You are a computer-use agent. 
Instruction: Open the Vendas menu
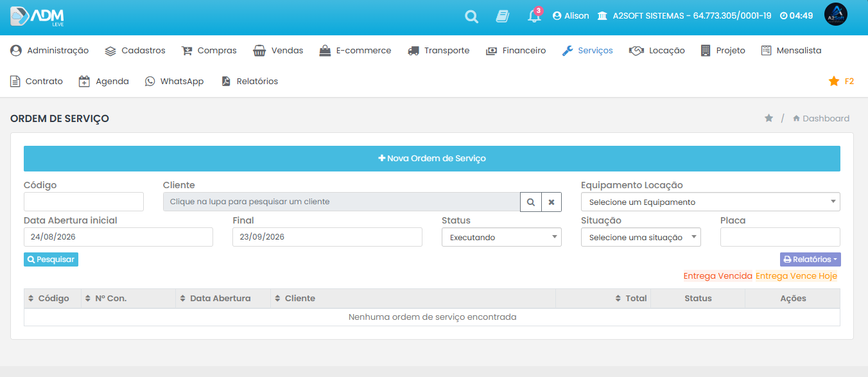pos(278,51)
